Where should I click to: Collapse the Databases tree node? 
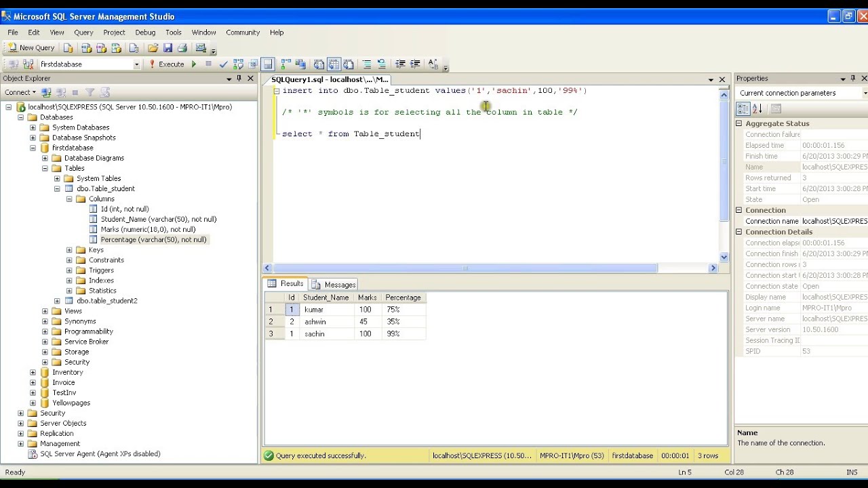pos(20,117)
